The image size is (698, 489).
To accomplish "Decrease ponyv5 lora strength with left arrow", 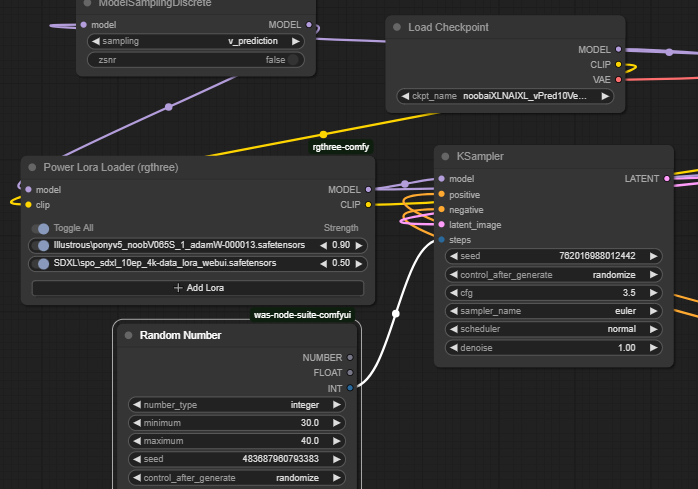I will coord(324,245).
